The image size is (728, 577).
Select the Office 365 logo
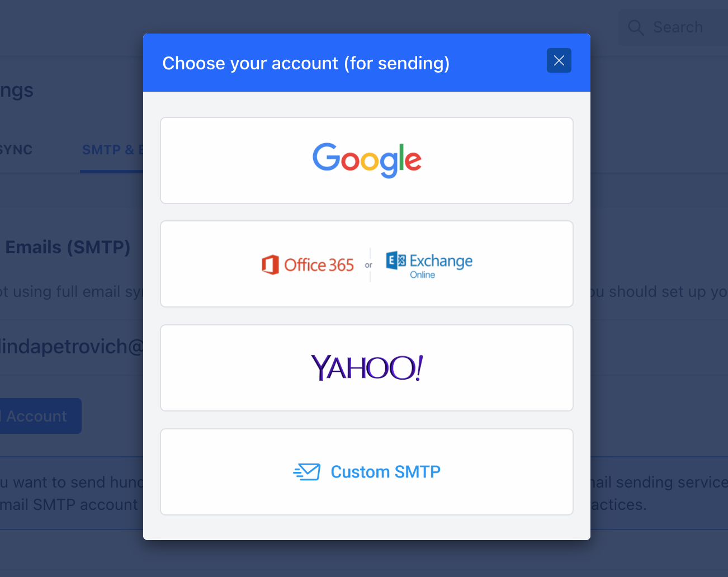[x=308, y=264]
